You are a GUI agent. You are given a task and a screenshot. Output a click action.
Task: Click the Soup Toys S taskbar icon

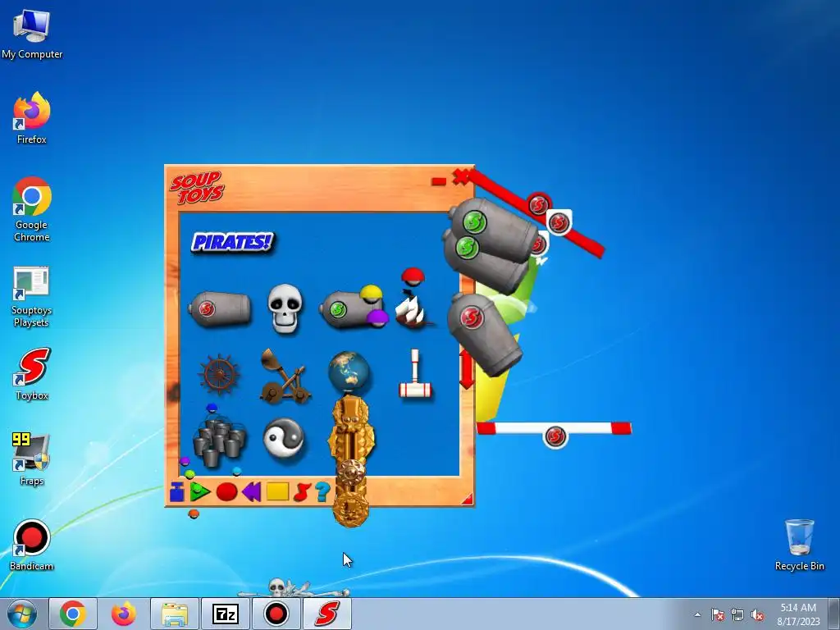(x=326, y=614)
